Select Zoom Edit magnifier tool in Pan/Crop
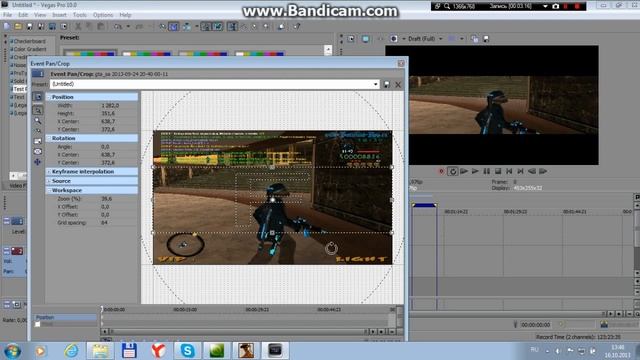This screenshot has width=640, height=360. [38, 121]
